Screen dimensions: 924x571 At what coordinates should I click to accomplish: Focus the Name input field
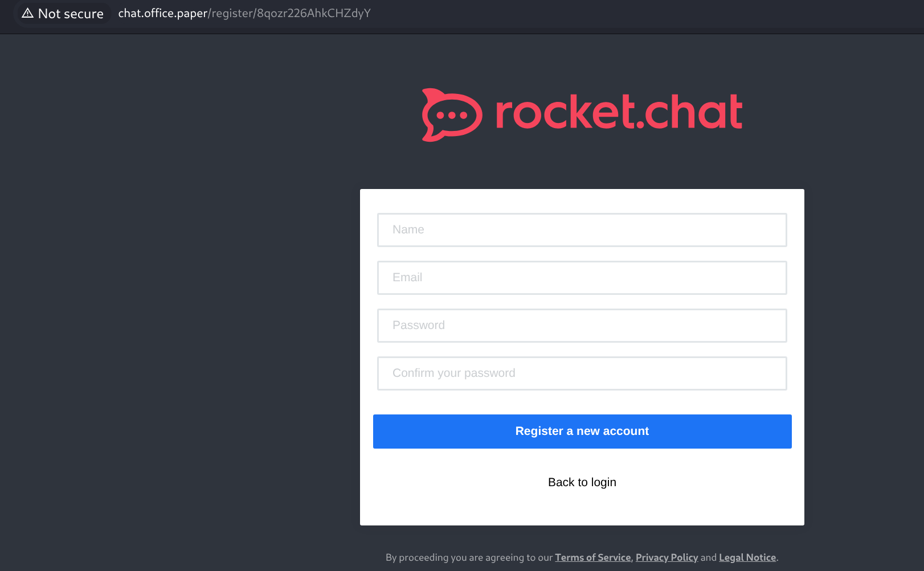pyautogui.click(x=582, y=230)
